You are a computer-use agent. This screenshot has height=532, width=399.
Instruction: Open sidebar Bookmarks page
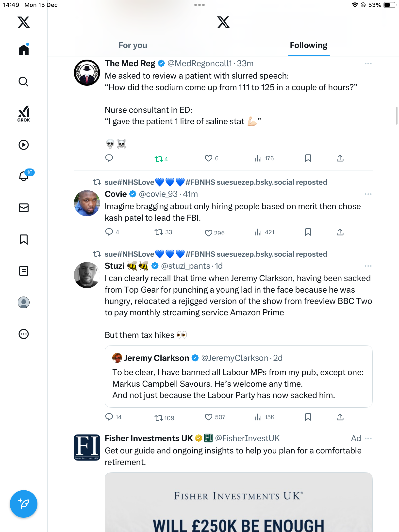(x=24, y=239)
